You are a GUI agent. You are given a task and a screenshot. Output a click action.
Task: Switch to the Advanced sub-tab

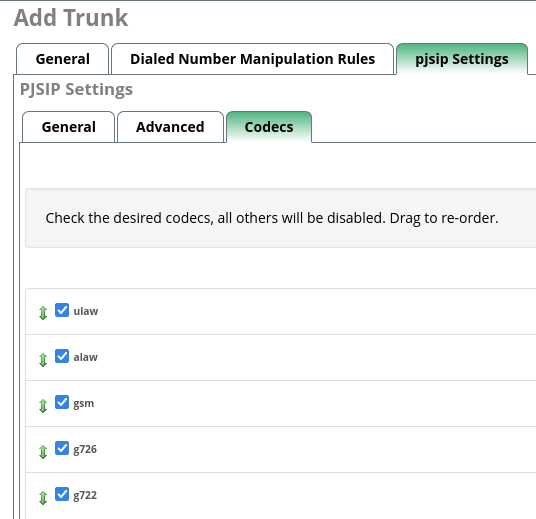(170, 127)
